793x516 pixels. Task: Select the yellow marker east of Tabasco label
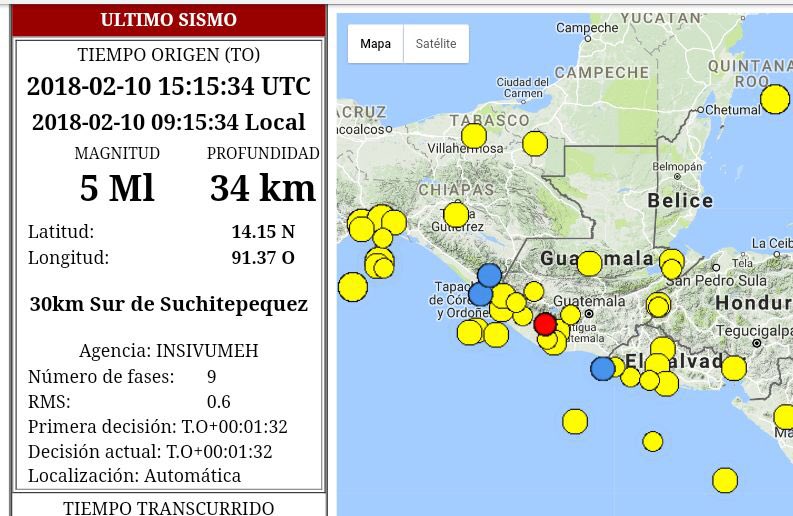(536, 144)
